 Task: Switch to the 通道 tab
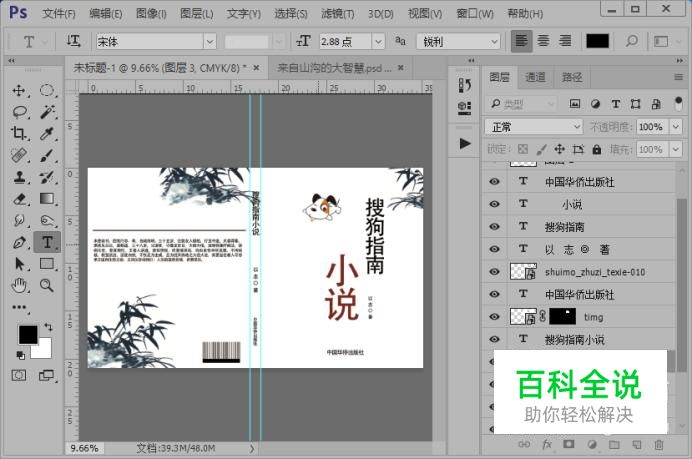(x=535, y=77)
